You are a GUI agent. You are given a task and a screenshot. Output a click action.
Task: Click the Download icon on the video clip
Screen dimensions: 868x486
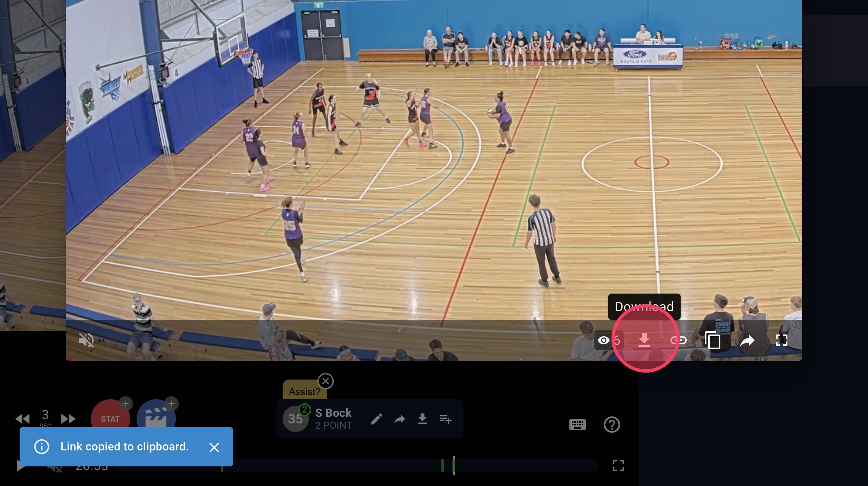(x=644, y=340)
